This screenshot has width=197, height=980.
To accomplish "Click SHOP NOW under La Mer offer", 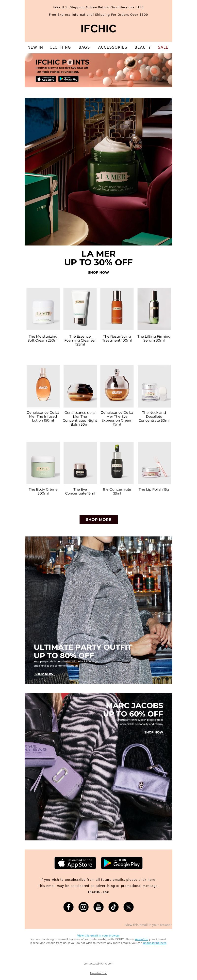I will point(98,272).
